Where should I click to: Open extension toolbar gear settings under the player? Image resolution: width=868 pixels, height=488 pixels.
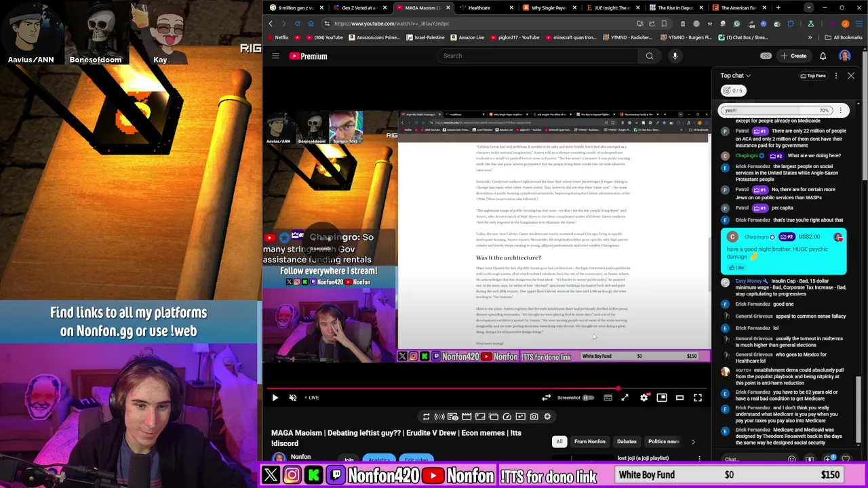coord(547,417)
